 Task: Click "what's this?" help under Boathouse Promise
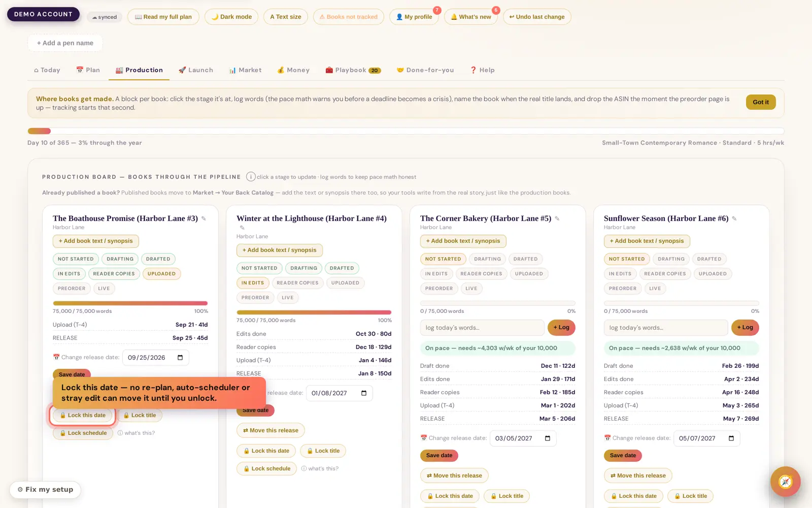point(136,433)
